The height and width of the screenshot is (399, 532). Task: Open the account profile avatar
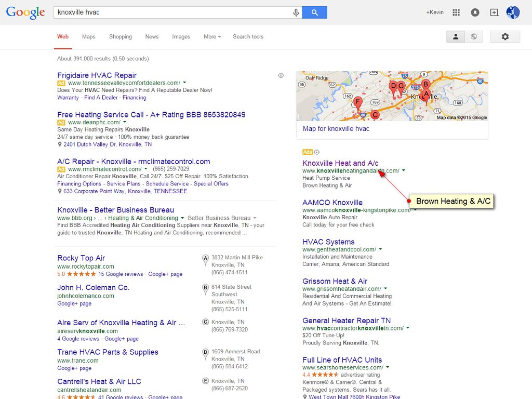[513, 12]
